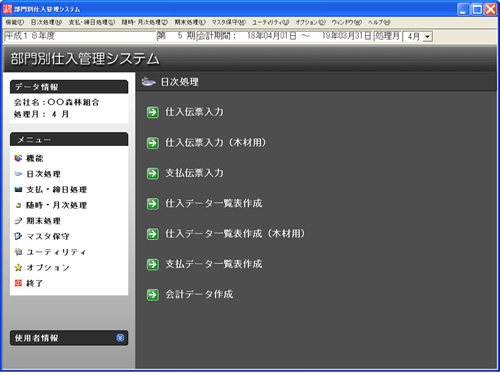Click the application icon in the title bar
Viewport: 500px width, 374px height.
[7, 9]
